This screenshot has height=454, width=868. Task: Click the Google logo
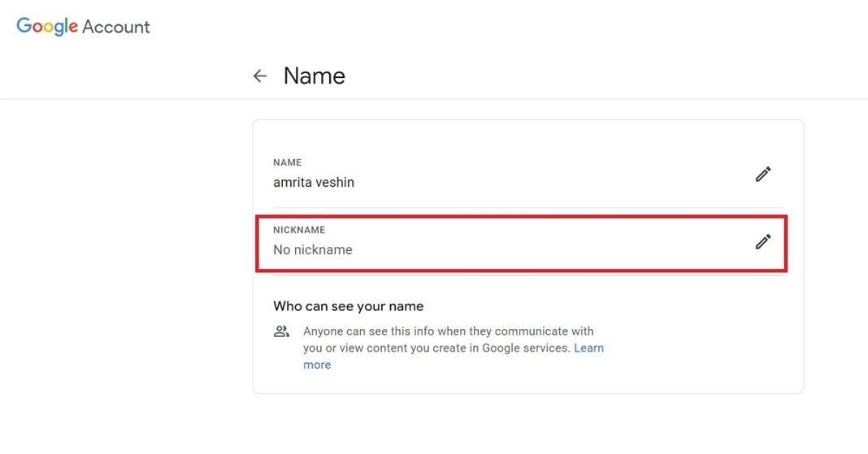[47, 26]
